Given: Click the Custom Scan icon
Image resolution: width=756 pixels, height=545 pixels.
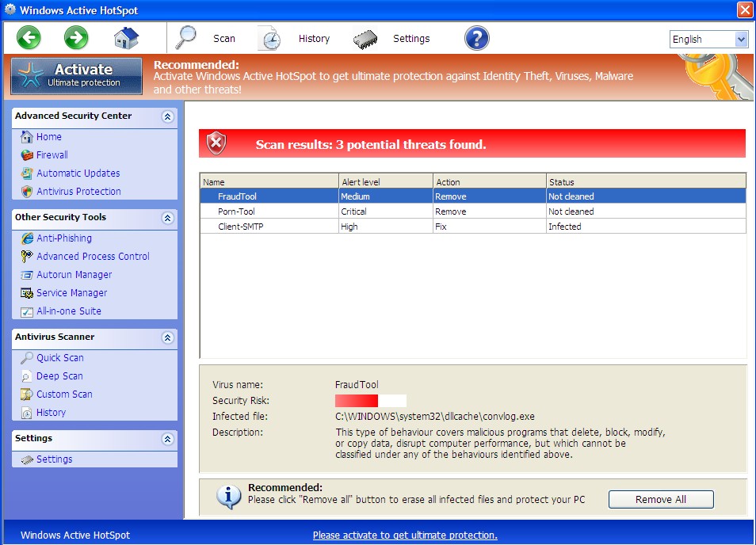Looking at the screenshot, I should point(27,394).
